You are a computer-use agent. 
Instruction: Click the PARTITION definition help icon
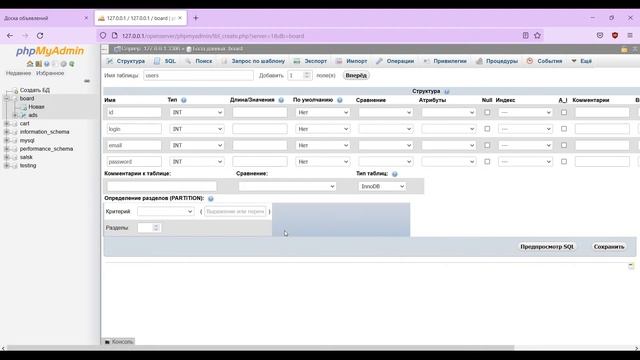[211, 198]
